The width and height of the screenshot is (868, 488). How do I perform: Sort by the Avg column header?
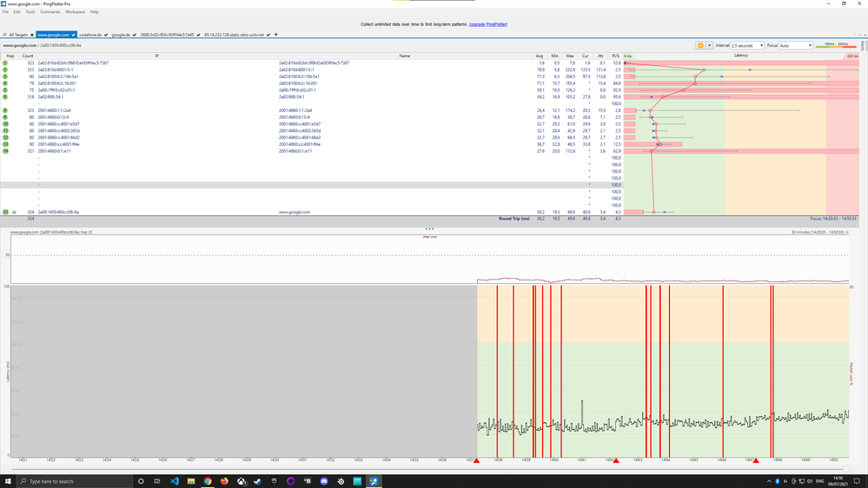click(540, 56)
